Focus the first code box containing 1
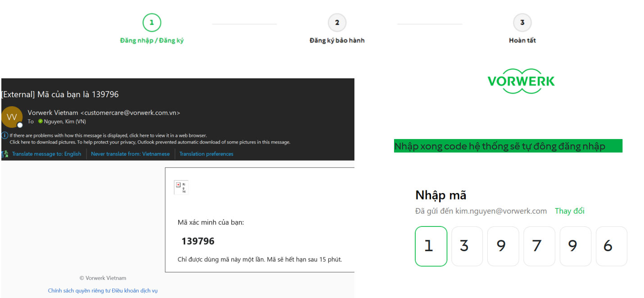 pyautogui.click(x=431, y=246)
